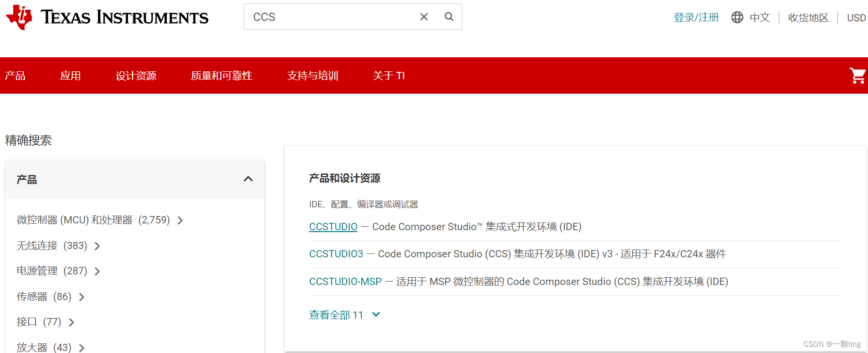Viewport: 868px width, 353px height.
Task: Open the 收货地区 shipping region selector
Action: [x=808, y=17]
